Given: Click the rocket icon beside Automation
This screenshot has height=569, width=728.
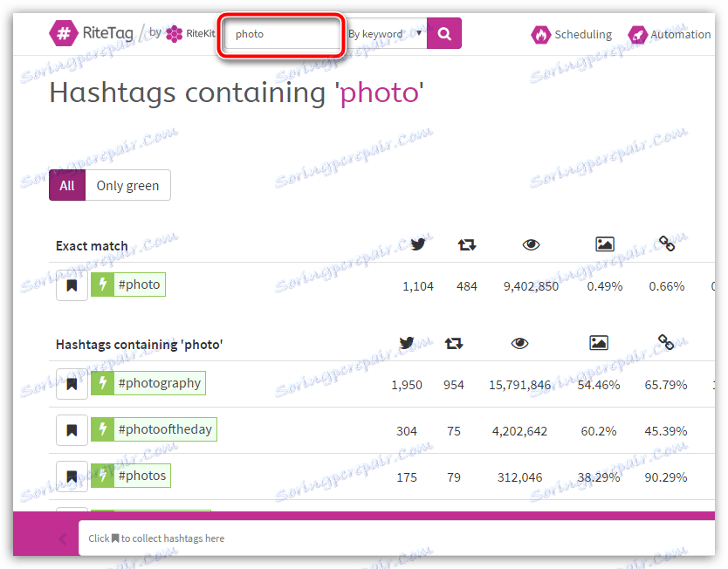Looking at the screenshot, I should 637,35.
